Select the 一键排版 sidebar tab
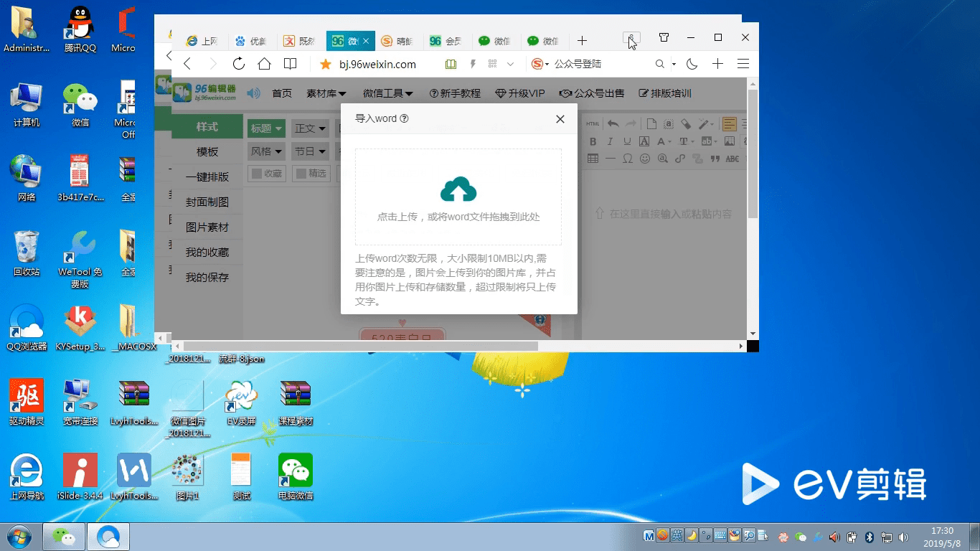 click(x=207, y=177)
